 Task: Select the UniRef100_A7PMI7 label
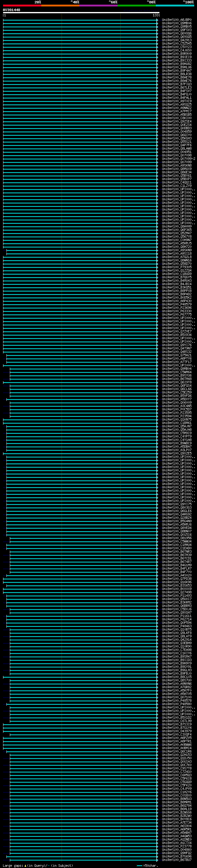(x=176, y=111)
